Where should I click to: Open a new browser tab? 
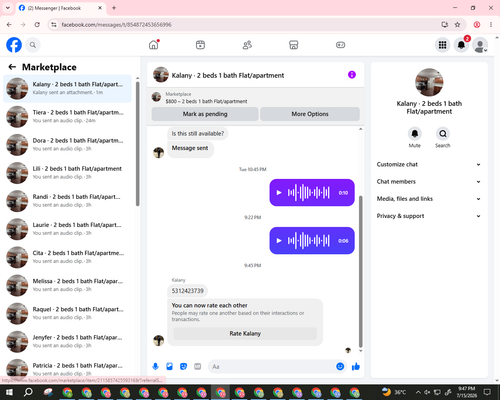(x=114, y=8)
